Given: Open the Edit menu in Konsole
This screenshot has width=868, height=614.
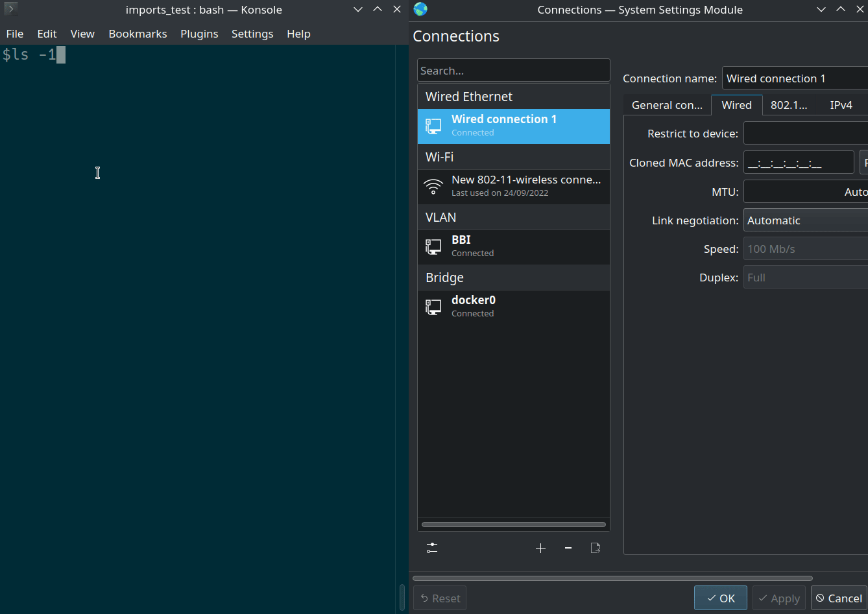Looking at the screenshot, I should tap(47, 34).
